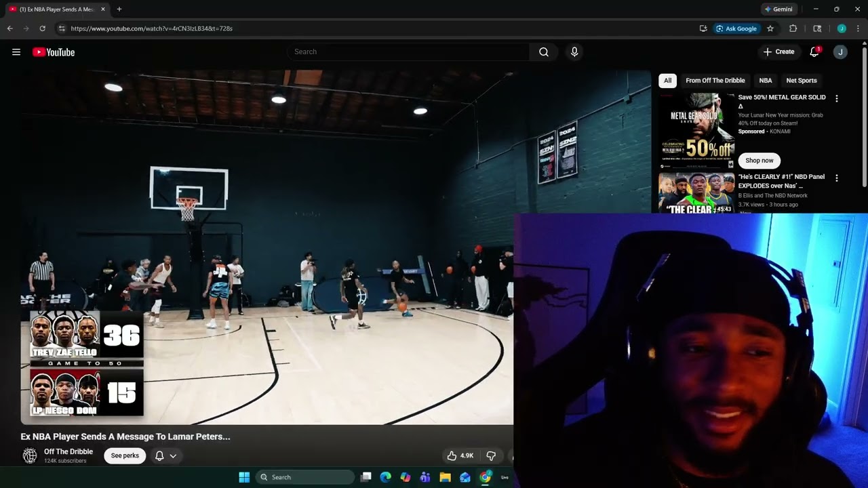This screenshot has height=488, width=868.
Task: Click the Create button
Action: coord(779,52)
